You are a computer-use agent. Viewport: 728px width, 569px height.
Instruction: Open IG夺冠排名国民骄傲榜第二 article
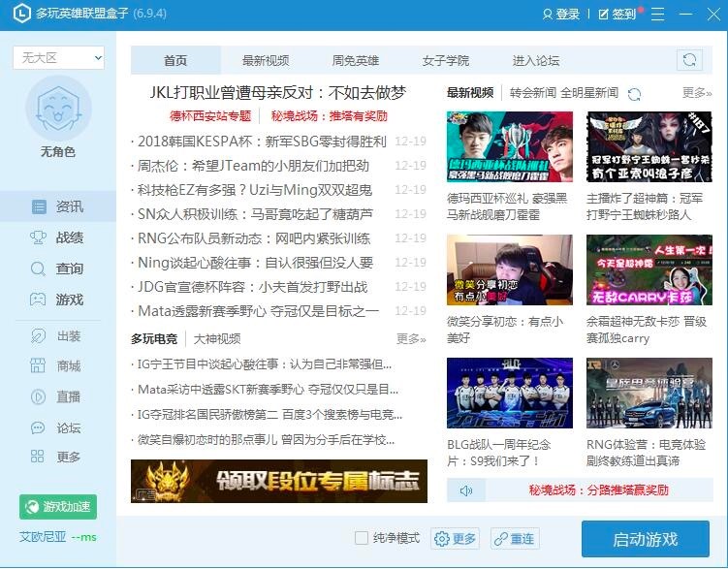(269, 414)
